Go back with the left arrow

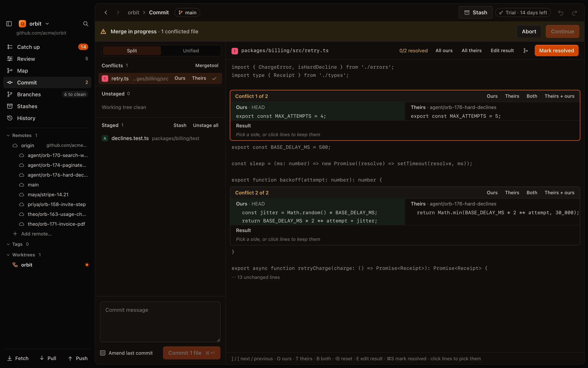(106, 12)
